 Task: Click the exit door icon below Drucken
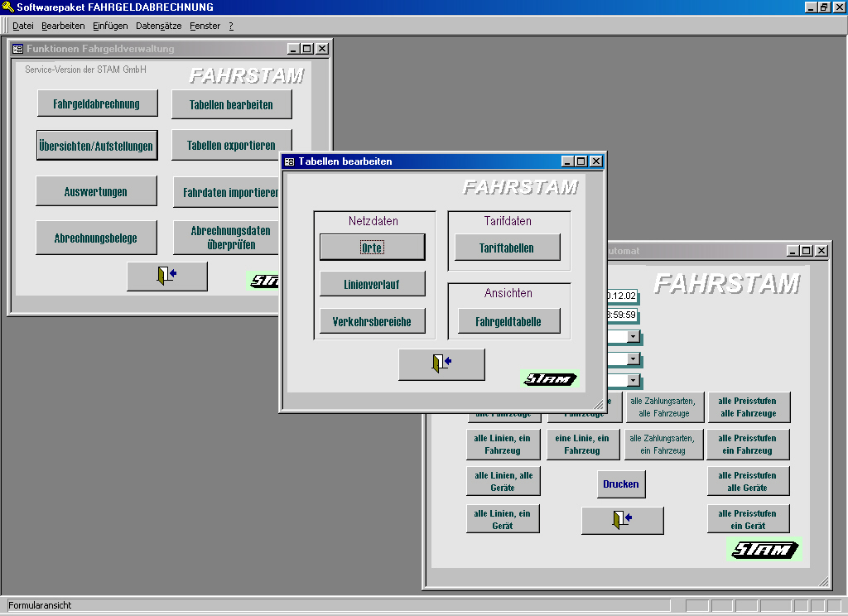tap(622, 519)
